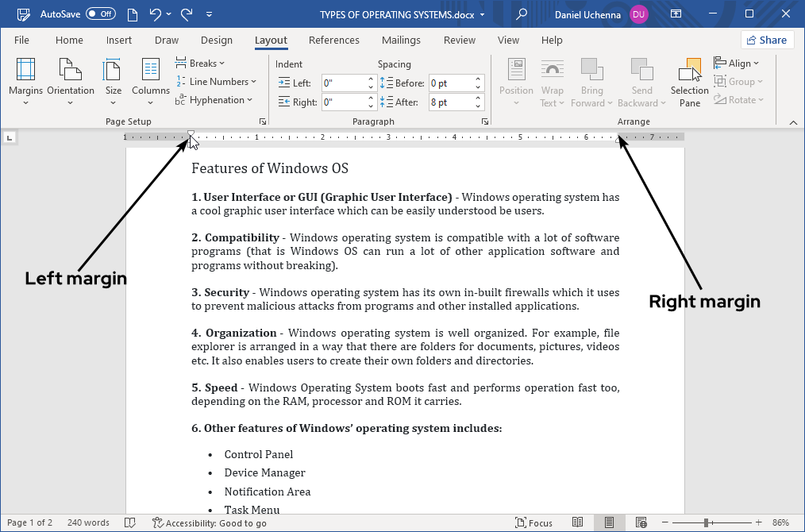Open the Accessibility: Good to go status

coord(210,522)
